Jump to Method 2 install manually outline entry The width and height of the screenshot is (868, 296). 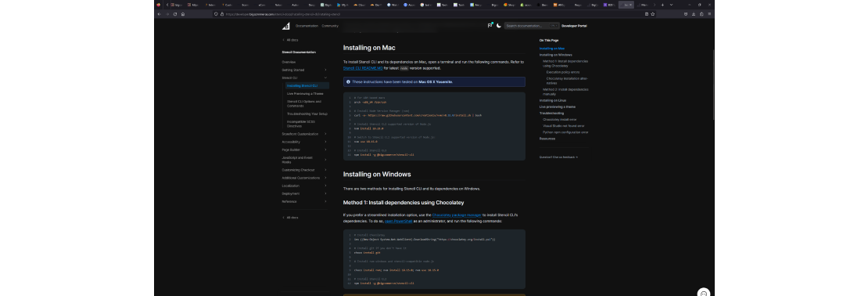click(565, 92)
